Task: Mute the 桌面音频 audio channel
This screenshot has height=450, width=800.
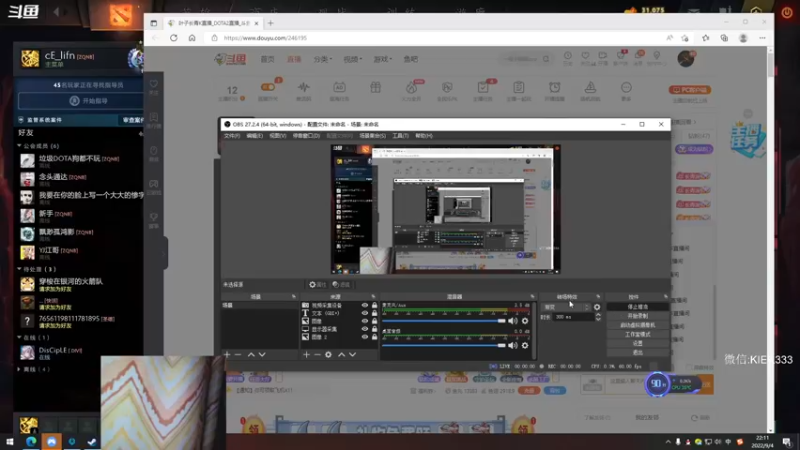Action: click(x=513, y=345)
